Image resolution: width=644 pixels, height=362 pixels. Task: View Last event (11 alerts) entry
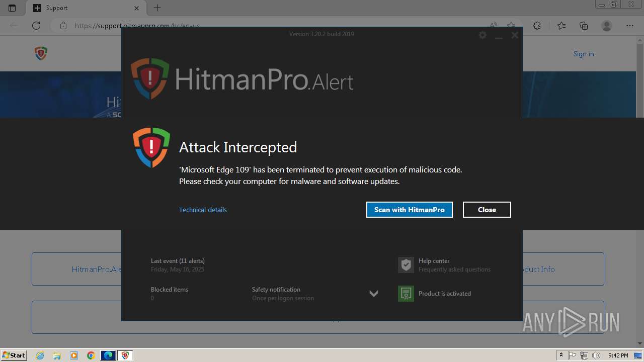[178, 265]
